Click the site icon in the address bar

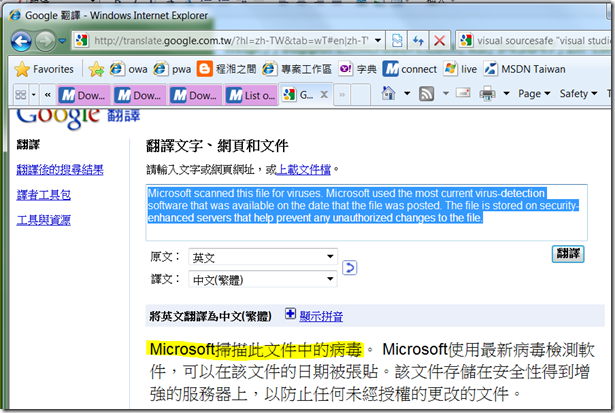click(x=82, y=40)
